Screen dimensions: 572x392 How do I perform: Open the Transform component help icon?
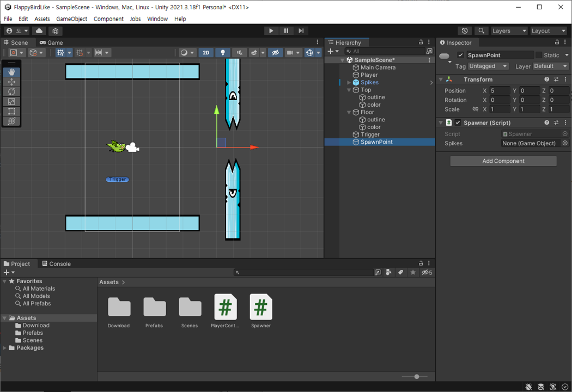pyautogui.click(x=546, y=79)
